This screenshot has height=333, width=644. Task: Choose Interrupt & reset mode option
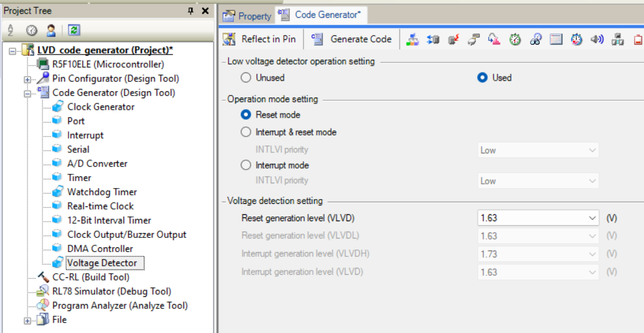(x=246, y=132)
